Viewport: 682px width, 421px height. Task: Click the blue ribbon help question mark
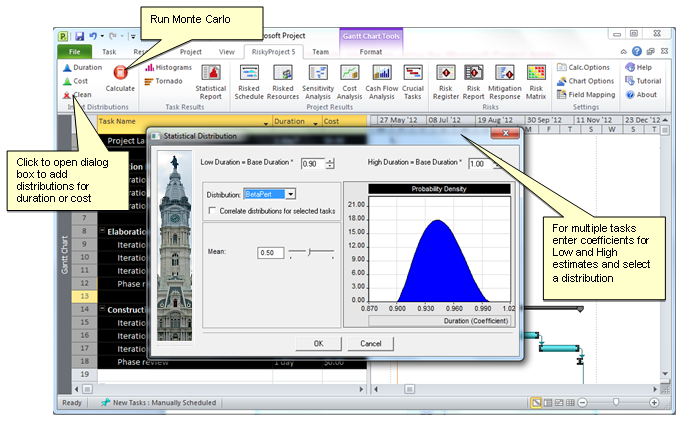[x=637, y=51]
